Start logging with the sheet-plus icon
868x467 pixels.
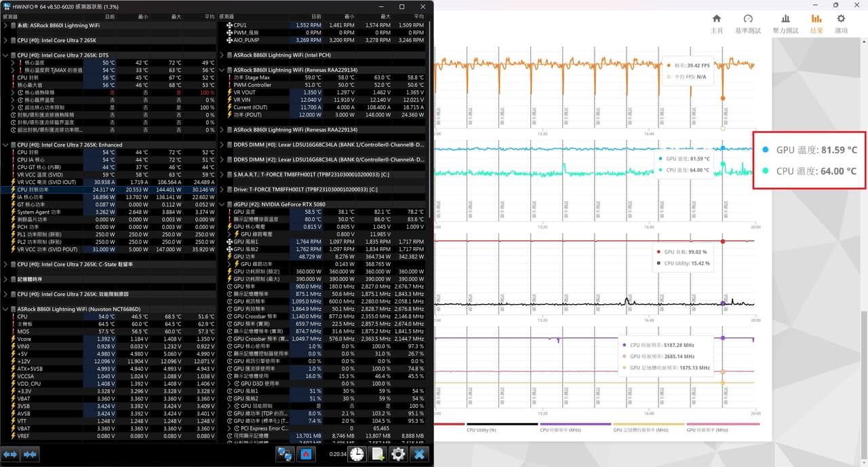point(378,454)
